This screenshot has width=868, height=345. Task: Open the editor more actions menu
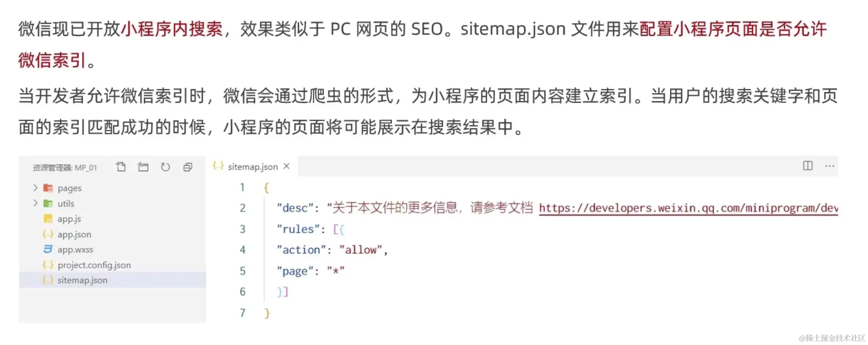[829, 166]
